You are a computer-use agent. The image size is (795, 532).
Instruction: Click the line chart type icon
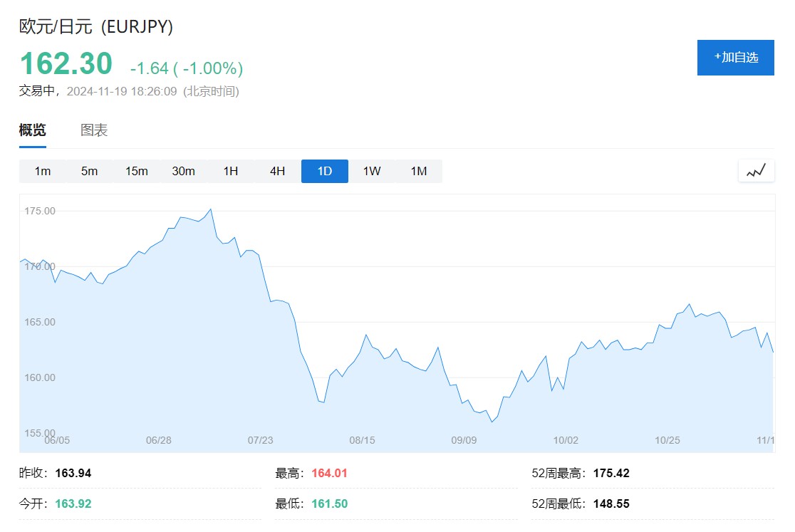point(756,171)
